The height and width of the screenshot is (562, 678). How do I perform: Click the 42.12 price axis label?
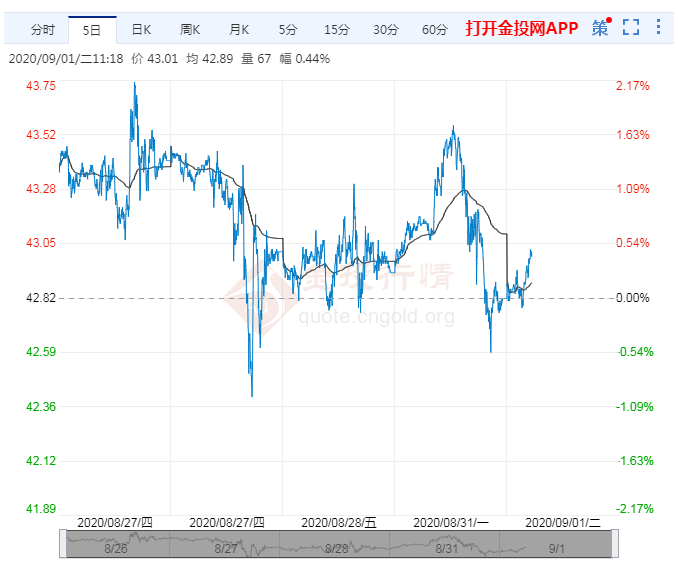(41, 461)
